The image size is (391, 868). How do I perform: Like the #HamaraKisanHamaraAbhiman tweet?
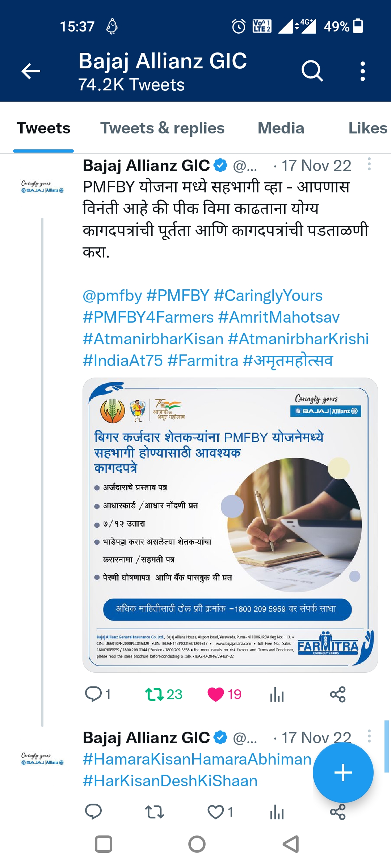(x=216, y=812)
